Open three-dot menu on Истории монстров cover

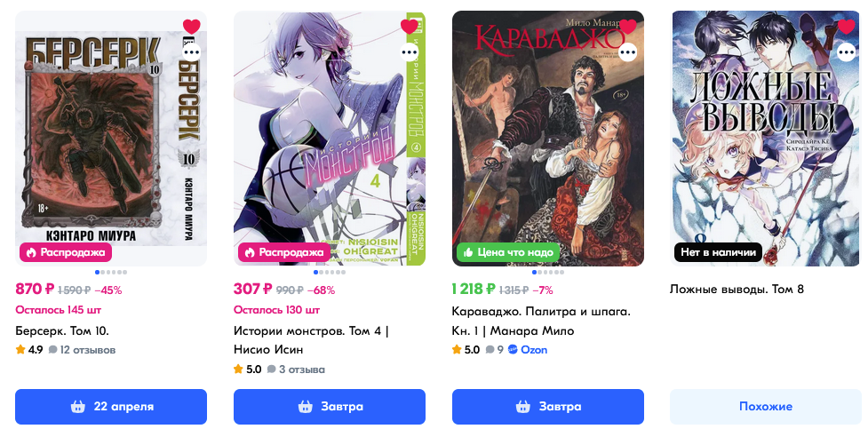click(410, 52)
